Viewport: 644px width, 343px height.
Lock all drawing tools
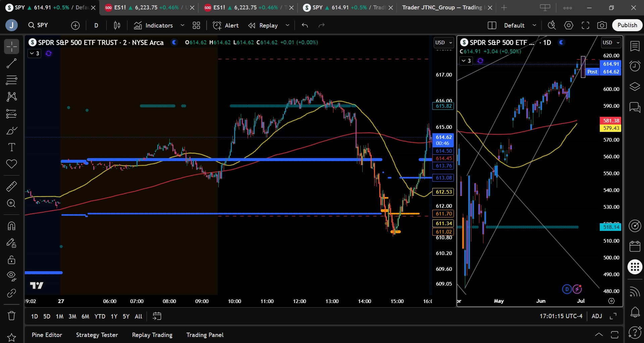click(11, 260)
